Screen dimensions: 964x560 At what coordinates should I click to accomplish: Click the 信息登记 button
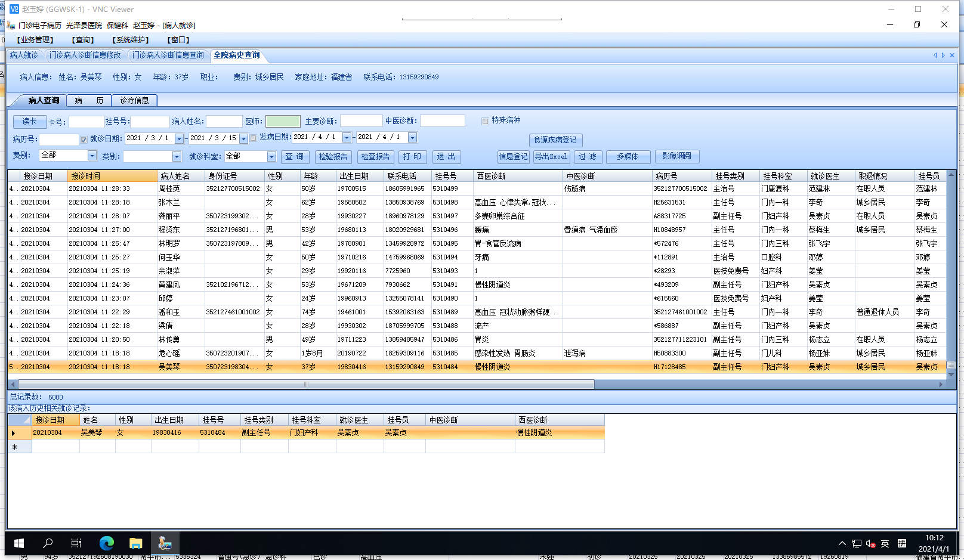pos(513,157)
